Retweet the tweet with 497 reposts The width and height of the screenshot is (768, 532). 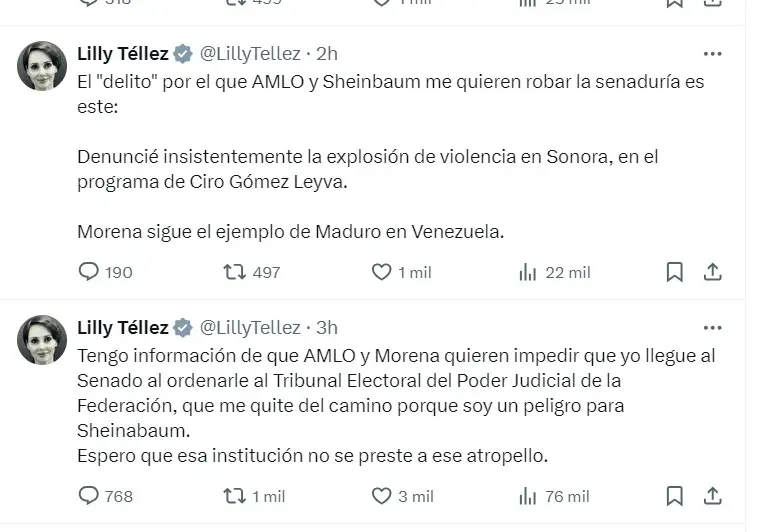click(233, 271)
